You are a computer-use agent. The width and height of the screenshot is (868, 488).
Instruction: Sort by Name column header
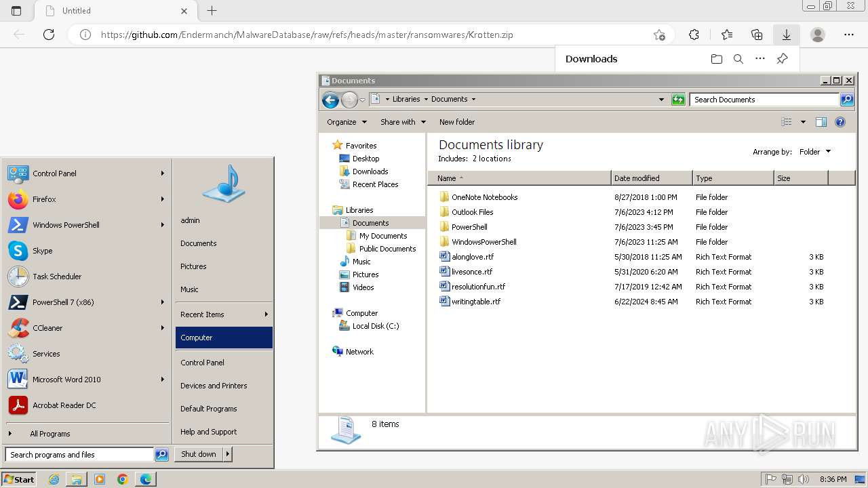(519, 178)
